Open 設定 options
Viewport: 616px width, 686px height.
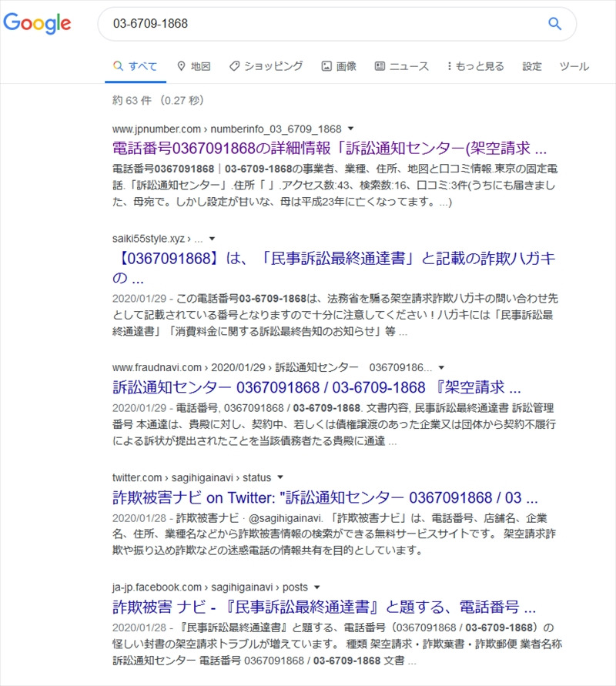click(x=532, y=66)
